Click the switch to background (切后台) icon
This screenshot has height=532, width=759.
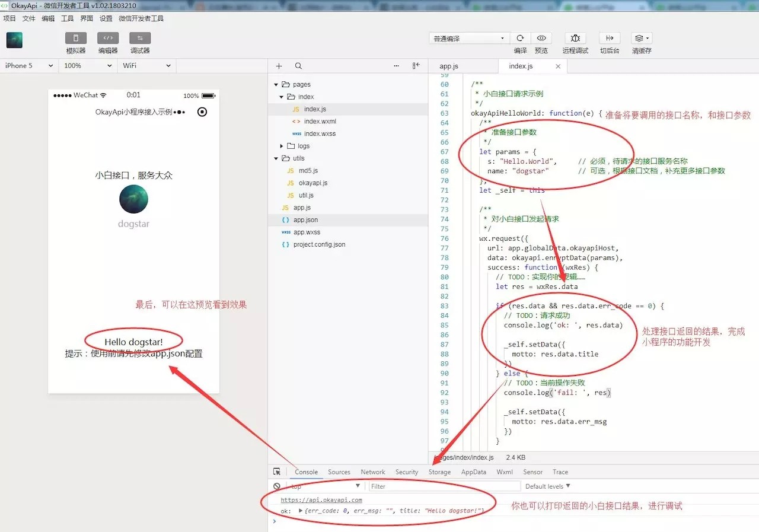pyautogui.click(x=610, y=38)
